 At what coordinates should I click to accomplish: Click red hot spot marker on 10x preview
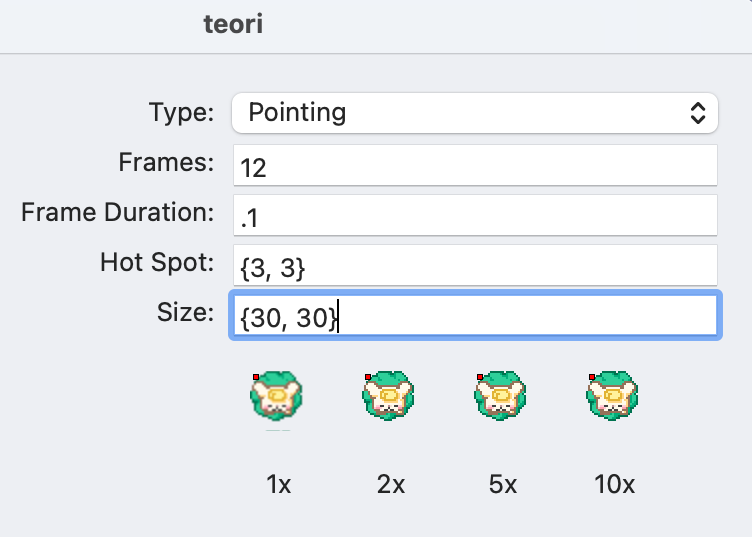592,377
